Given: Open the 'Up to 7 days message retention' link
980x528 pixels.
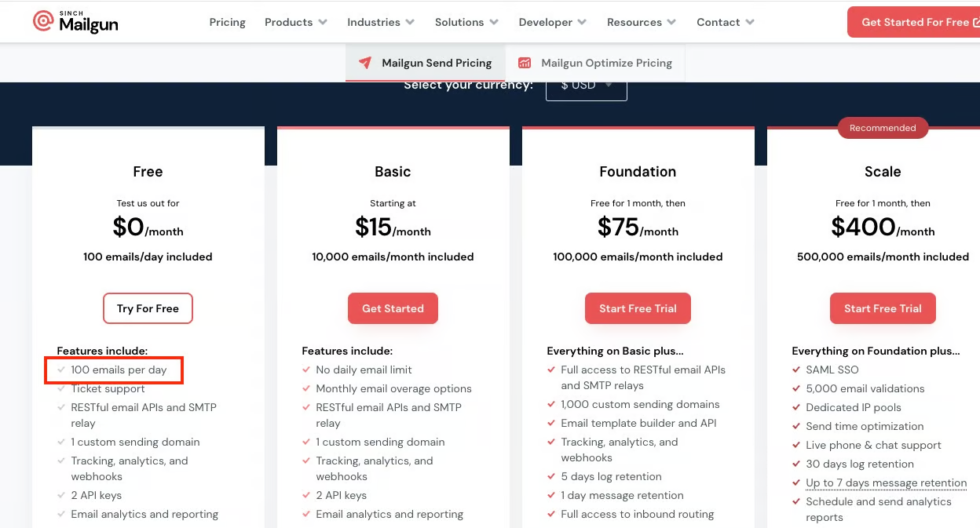Looking at the screenshot, I should (x=886, y=482).
